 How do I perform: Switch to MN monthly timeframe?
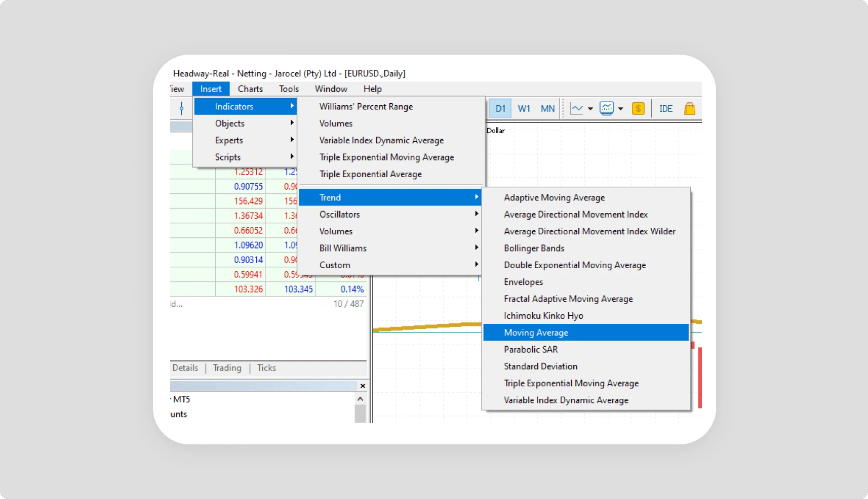coord(547,108)
